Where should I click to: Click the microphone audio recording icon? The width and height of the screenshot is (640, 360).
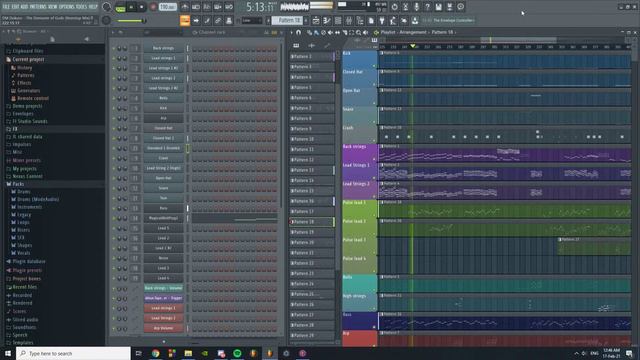point(416,7)
